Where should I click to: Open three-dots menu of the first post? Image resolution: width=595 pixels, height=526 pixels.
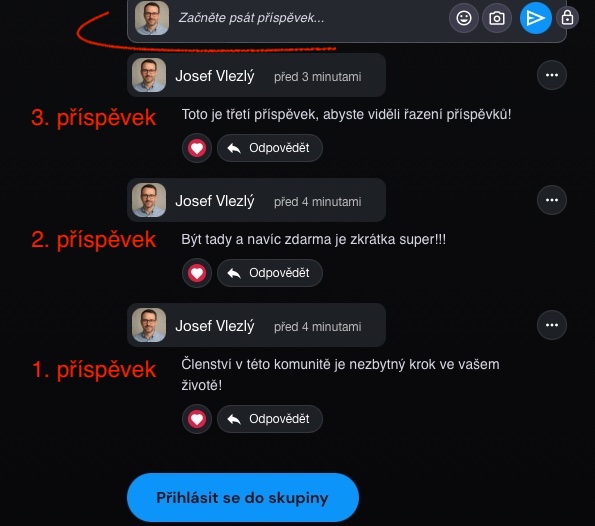552,325
